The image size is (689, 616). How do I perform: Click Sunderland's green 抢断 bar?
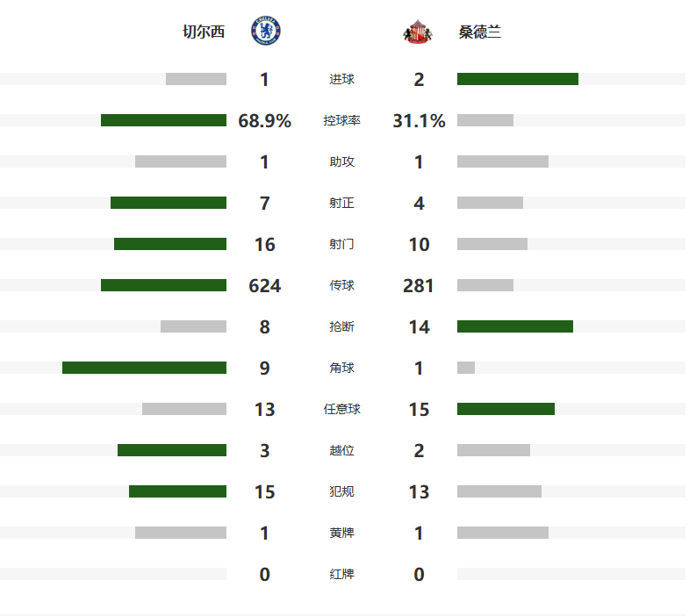tap(514, 326)
